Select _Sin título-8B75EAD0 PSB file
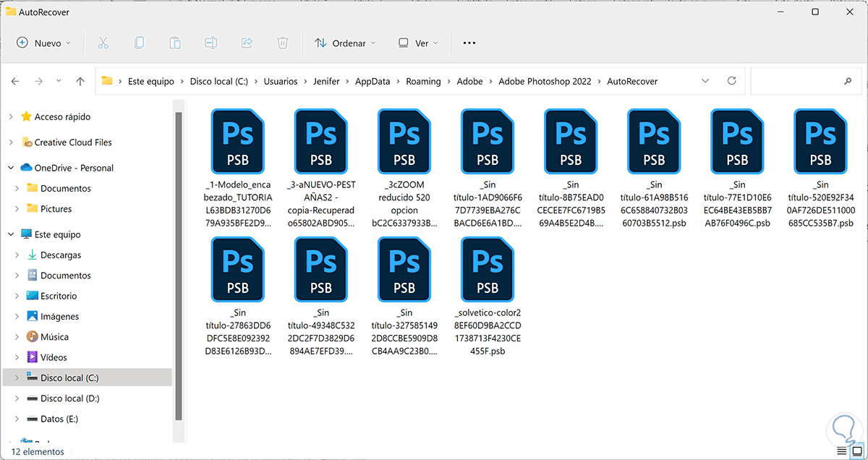Screen dimensions: 868x460 (571, 169)
